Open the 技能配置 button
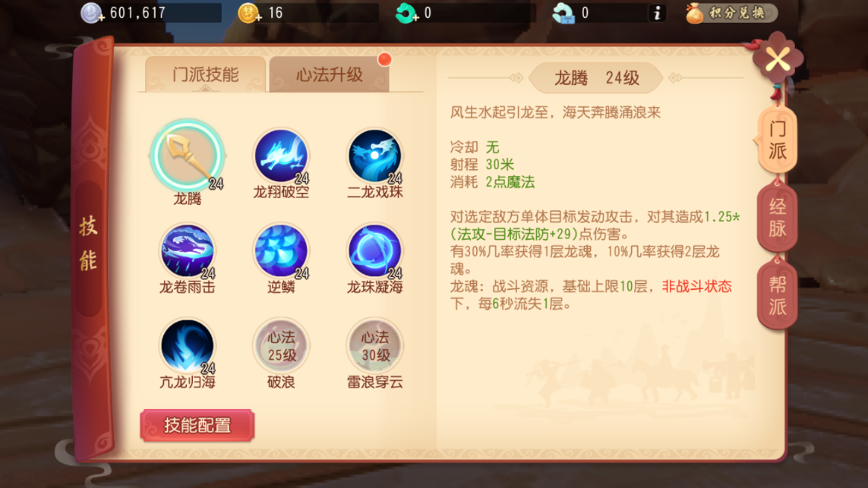Image resolution: width=868 pixels, height=488 pixels. 197,425
